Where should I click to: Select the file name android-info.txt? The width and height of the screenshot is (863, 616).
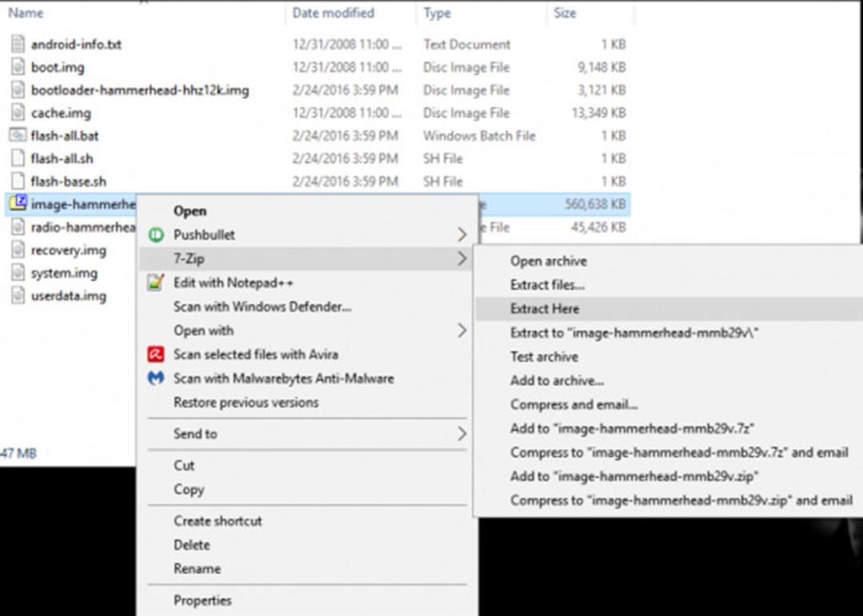76,45
